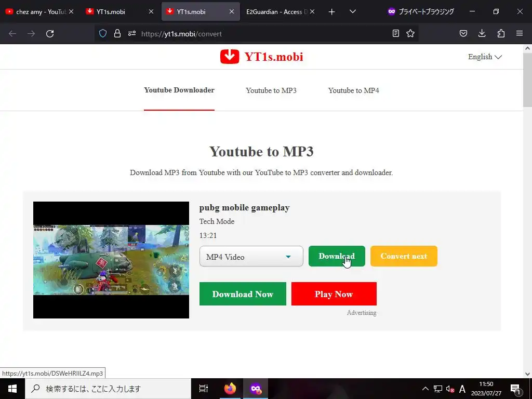Open the notification center icon

[516, 389]
